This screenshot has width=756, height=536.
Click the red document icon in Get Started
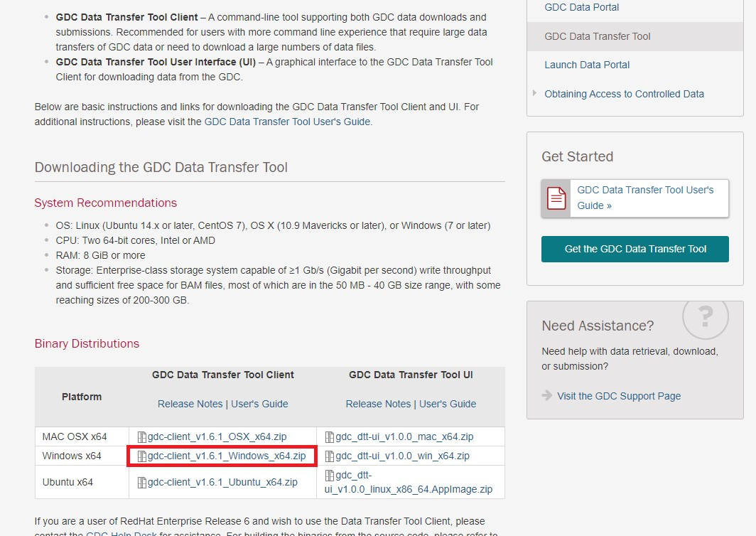[556, 198]
